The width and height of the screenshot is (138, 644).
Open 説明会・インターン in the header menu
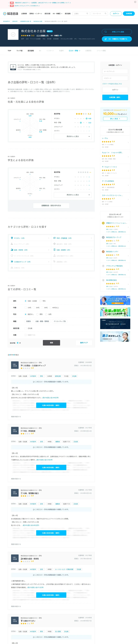tap(36, 14)
